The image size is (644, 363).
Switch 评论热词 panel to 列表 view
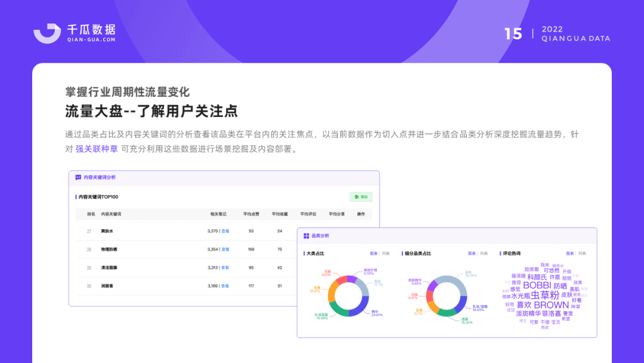[581, 253]
